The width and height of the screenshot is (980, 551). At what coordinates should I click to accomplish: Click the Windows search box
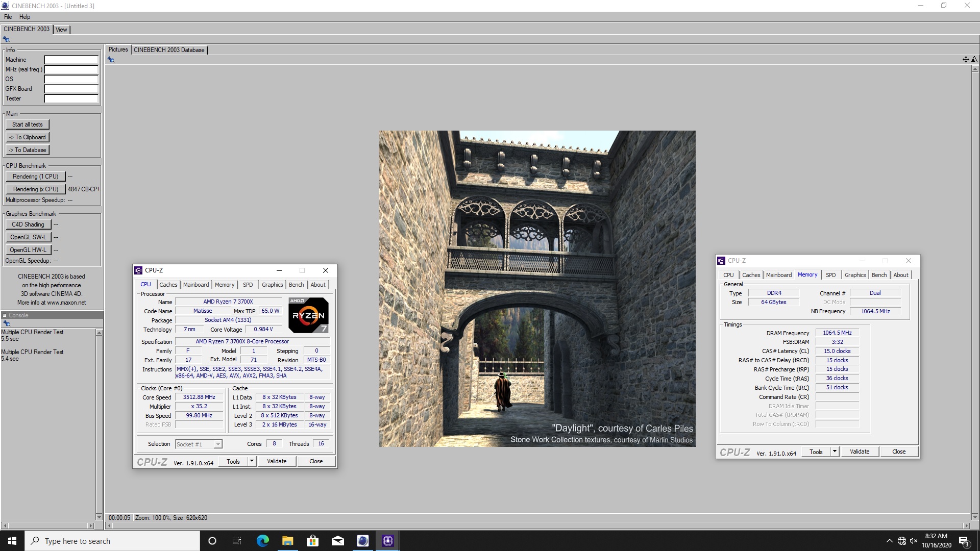(x=112, y=541)
